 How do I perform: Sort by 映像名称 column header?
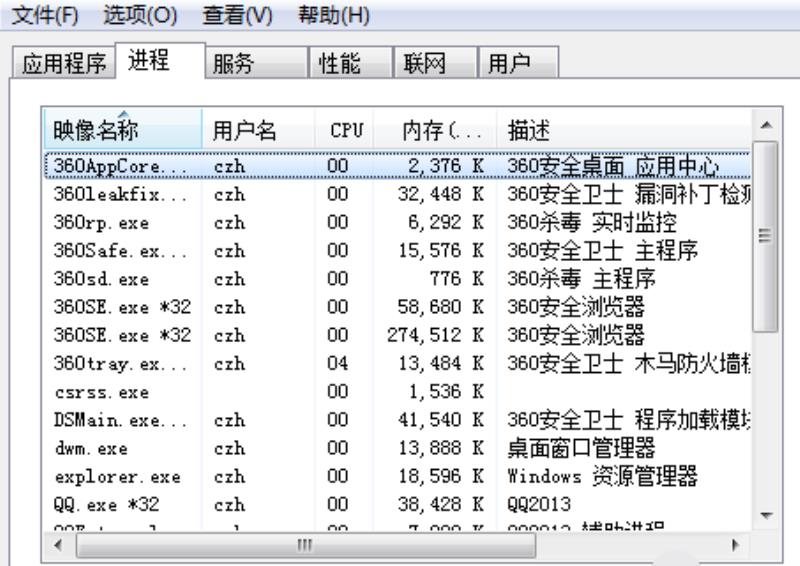123,130
